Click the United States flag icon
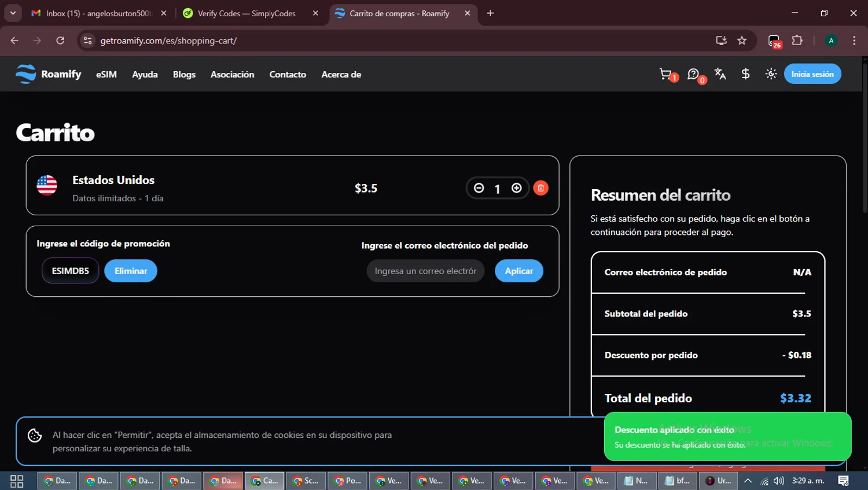The height and width of the screenshot is (490, 868). (47, 185)
